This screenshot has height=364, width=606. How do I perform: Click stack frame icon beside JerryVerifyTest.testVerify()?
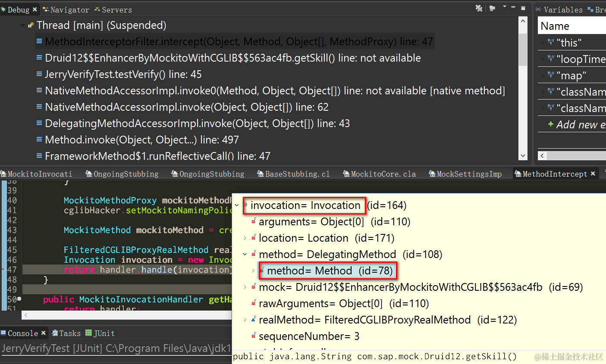[39, 74]
